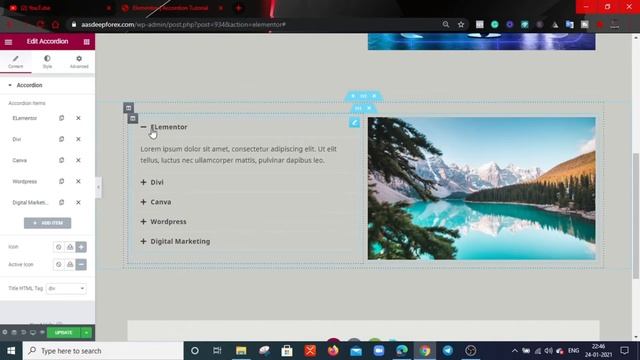Reload the page in the browser
Image resolution: width=640 pixels, height=360 pixels.
point(40,24)
